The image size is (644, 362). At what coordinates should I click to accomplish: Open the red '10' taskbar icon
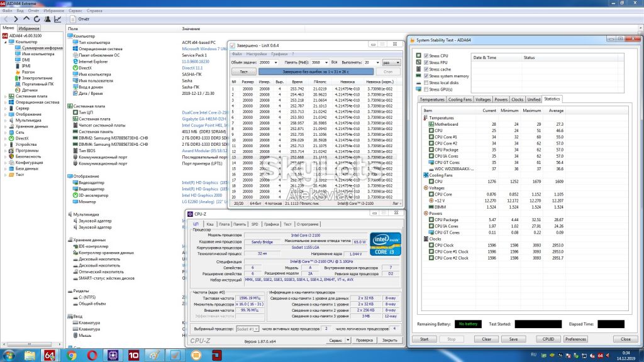pyautogui.click(x=133, y=355)
